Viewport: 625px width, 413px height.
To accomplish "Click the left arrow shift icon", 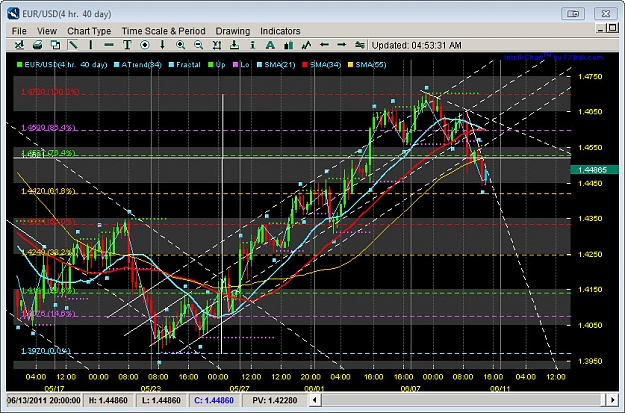I will click(x=324, y=45).
